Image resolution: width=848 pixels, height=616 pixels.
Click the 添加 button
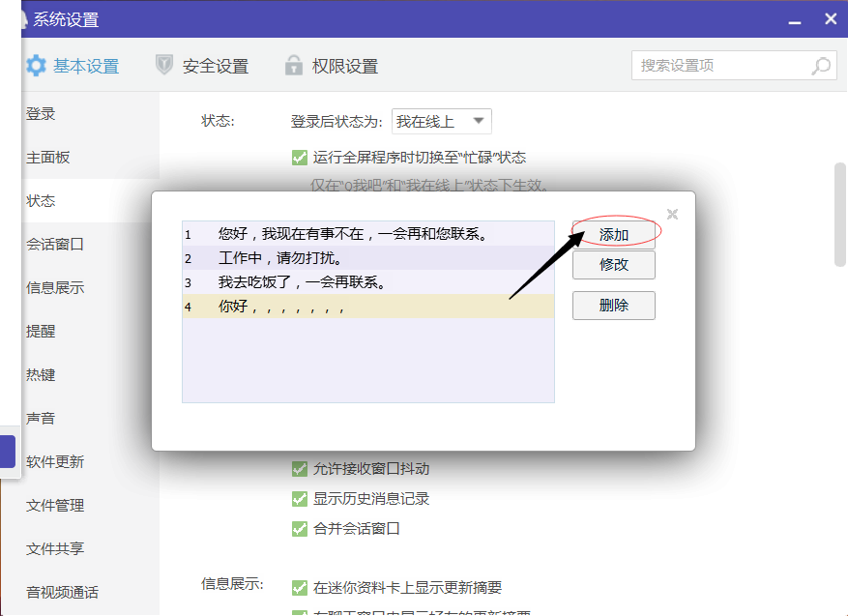[x=614, y=235]
